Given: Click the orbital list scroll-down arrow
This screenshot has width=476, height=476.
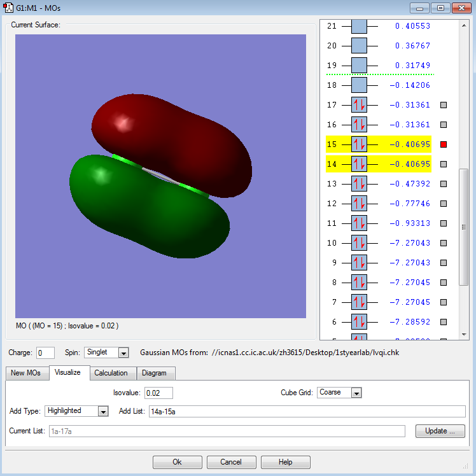Looking at the screenshot, I should pos(463,335).
